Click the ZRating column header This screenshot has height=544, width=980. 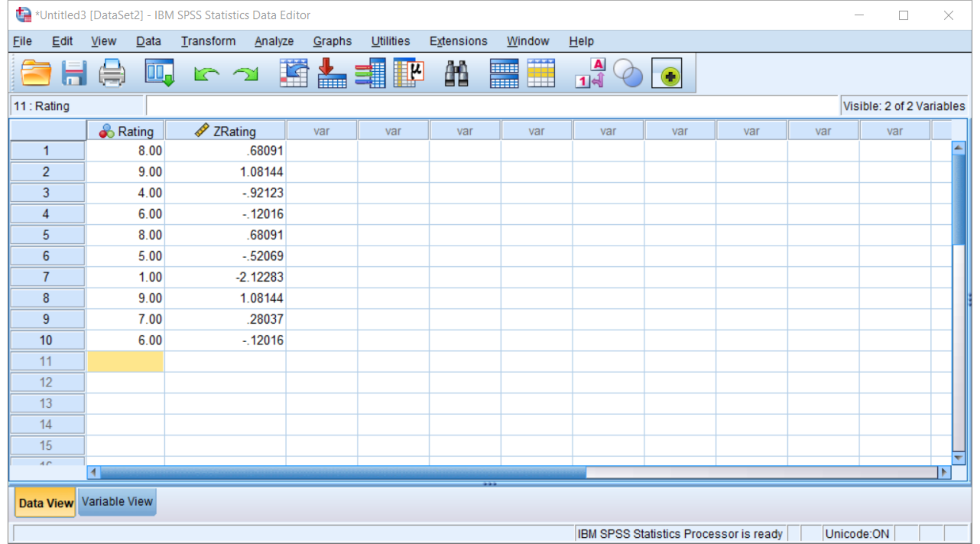click(225, 131)
